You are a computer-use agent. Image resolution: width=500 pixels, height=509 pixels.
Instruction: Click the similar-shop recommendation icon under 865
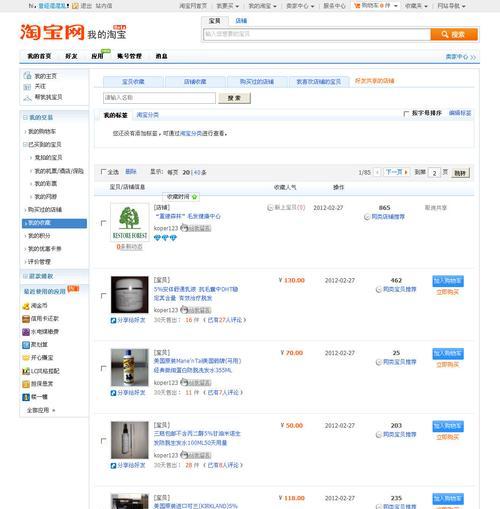(x=367, y=217)
